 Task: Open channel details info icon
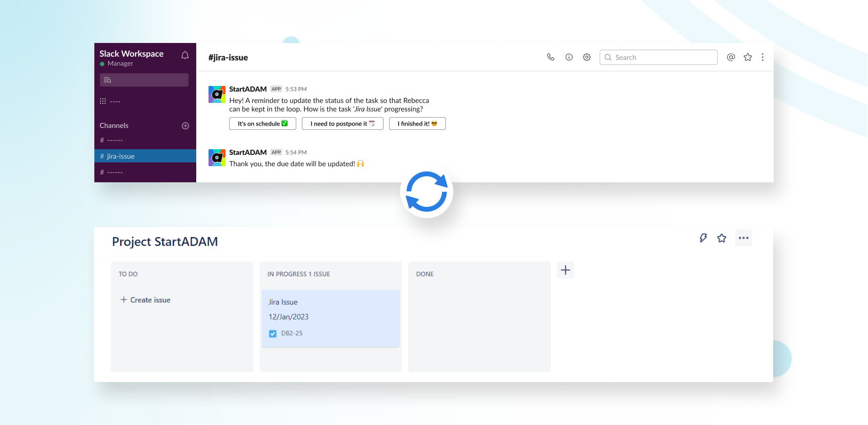coord(569,57)
